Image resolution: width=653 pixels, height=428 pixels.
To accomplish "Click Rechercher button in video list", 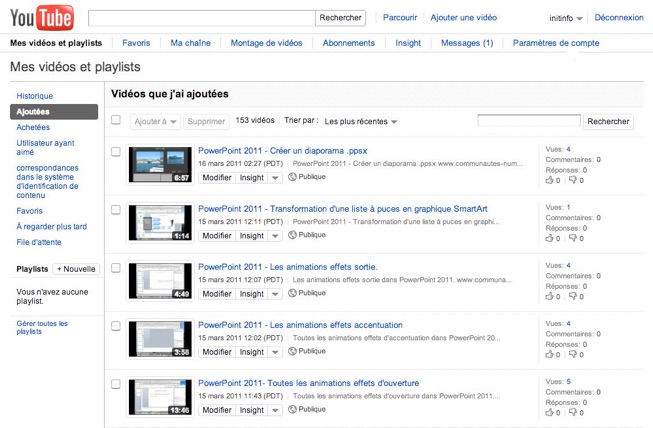I will (x=608, y=122).
